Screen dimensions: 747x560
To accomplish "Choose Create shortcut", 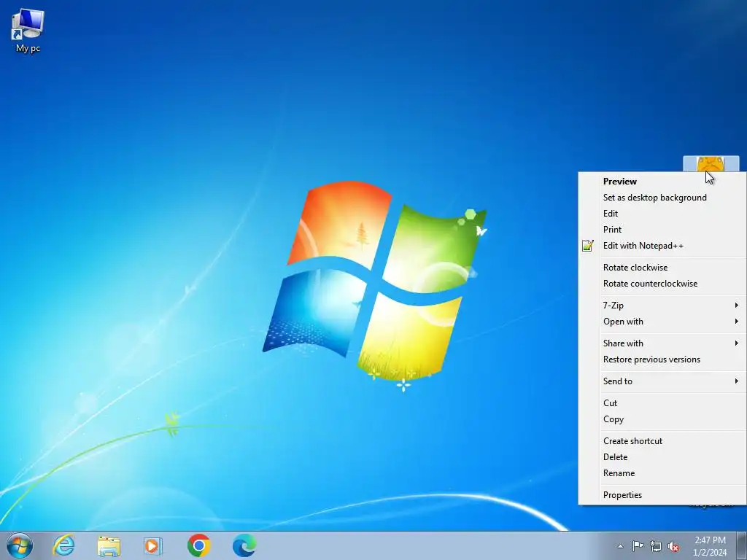I will pyautogui.click(x=662, y=441).
